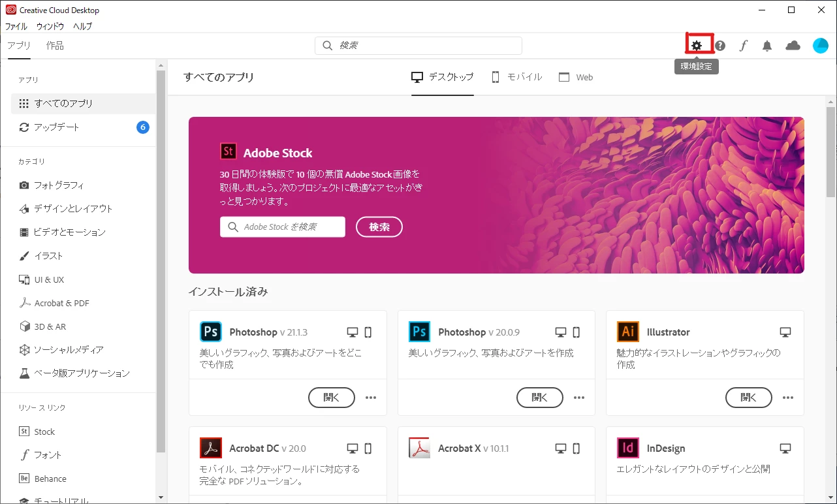The width and height of the screenshot is (837, 504).
Task: Click the desktop monitor icon on Illustrator card
Action: [785, 332]
